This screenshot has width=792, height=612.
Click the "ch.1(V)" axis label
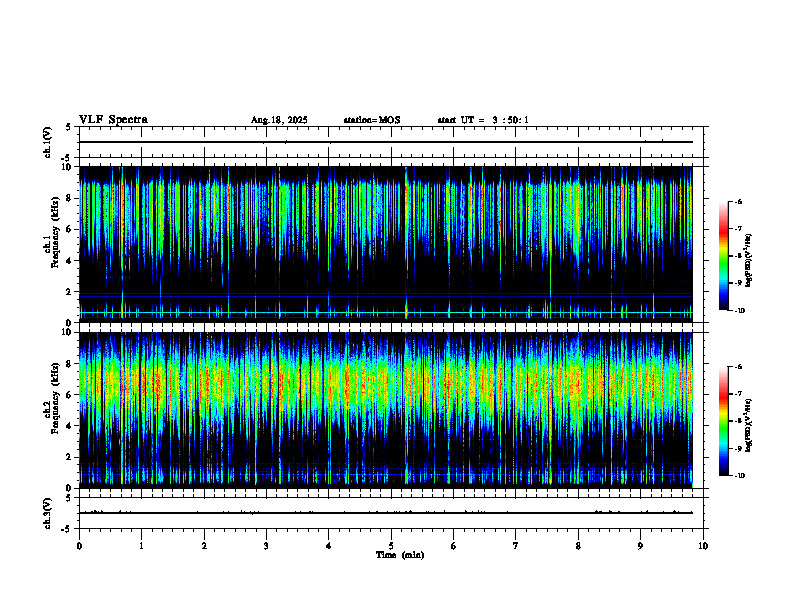(47, 142)
